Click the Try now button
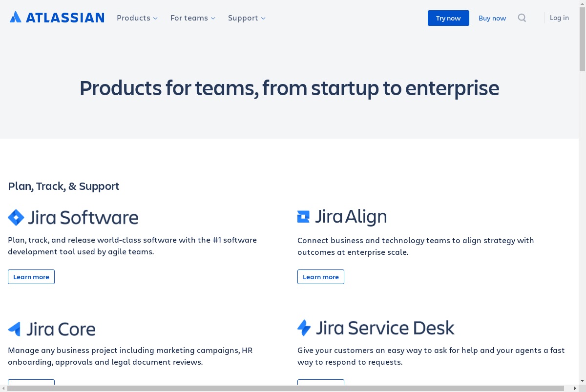Image resolution: width=586 pixels, height=392 pixels. click(448, 18)
